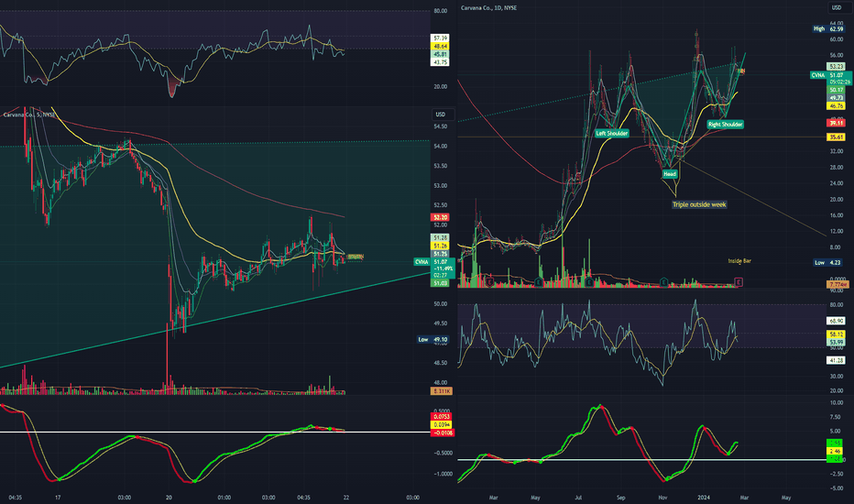This screenshot has height=504, width=854.
Task: Click the 57.39 RSI value on 5-minute pane
Action: point(440,38)
